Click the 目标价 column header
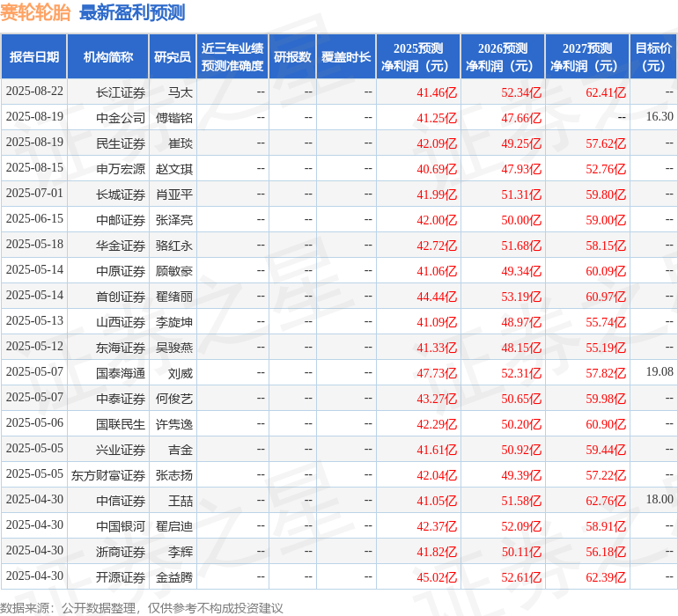 653,57
